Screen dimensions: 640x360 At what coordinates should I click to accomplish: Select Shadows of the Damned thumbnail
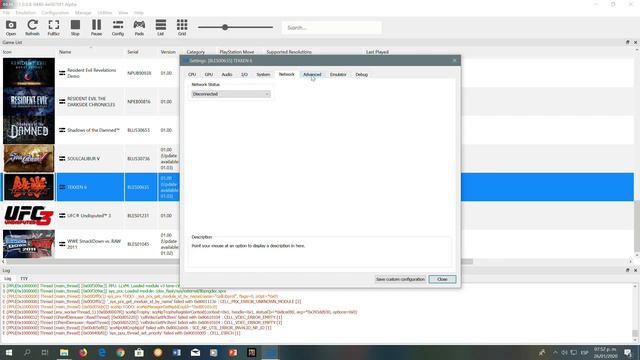point(29,130)
